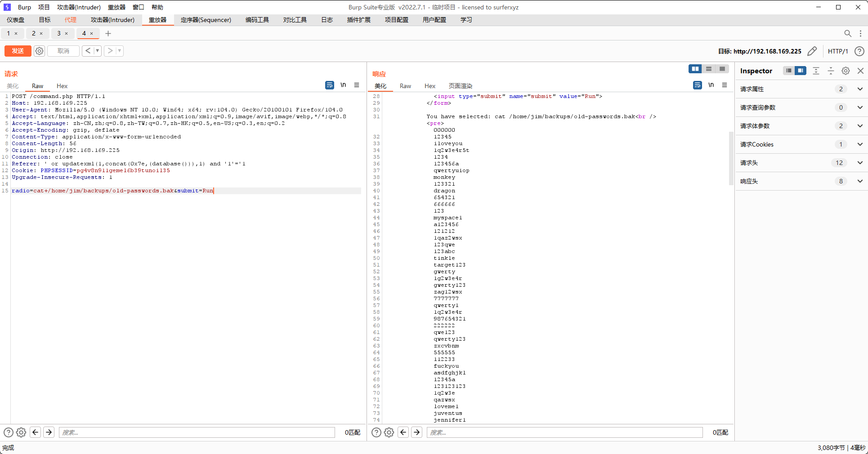Screen dimensions: 868x454
Task: Select Inspector left dock layout icon
Action: [789, 71]
